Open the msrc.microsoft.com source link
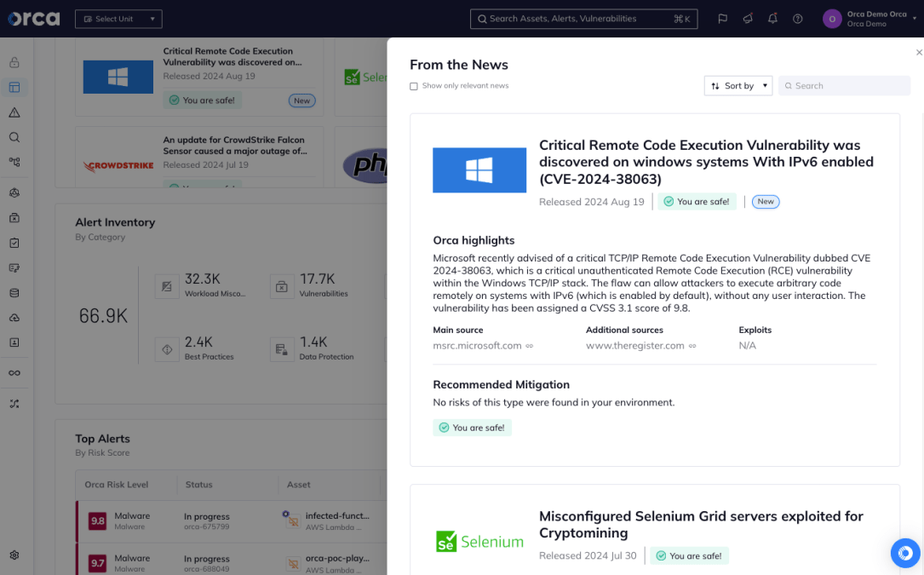 click(x=477, y=346)
